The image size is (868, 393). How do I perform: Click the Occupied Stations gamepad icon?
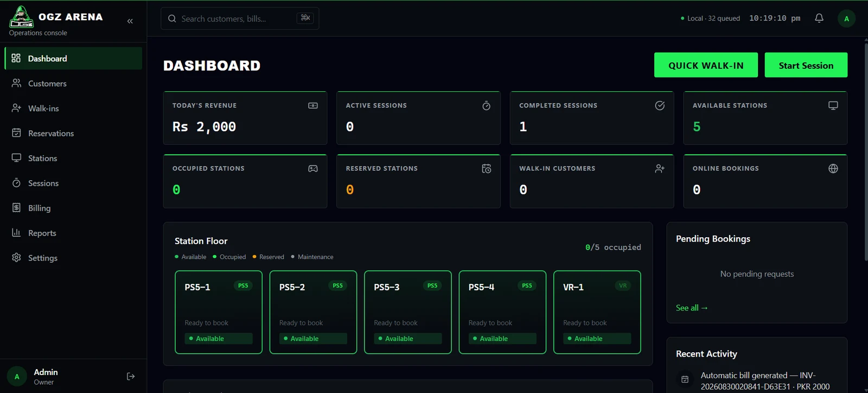(x=313, y=168)
